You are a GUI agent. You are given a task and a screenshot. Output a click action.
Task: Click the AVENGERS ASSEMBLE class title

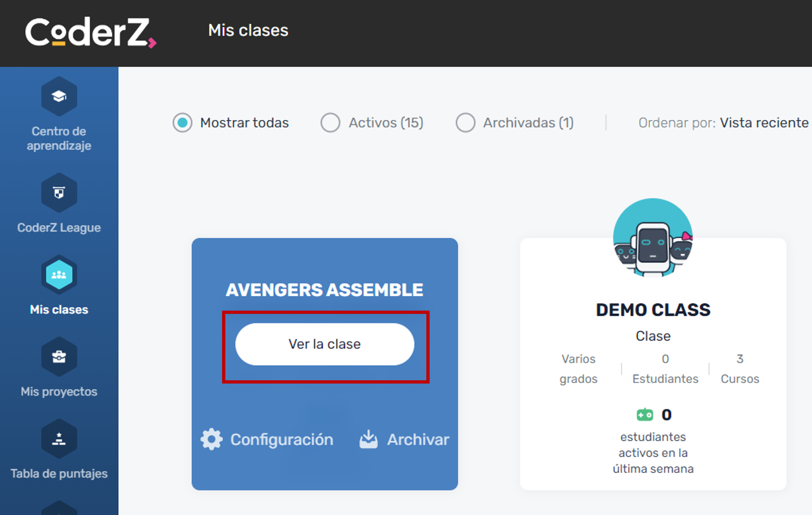tap(325, 290)
